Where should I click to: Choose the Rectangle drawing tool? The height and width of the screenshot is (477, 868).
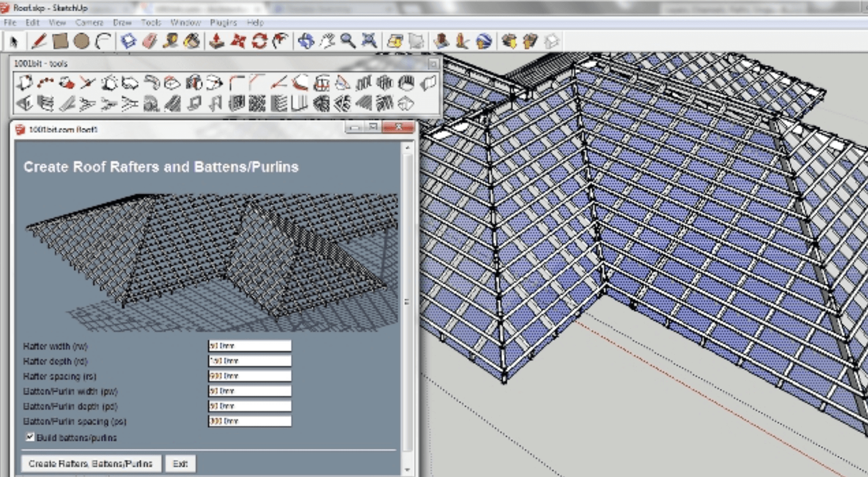[x=60, y=41]
